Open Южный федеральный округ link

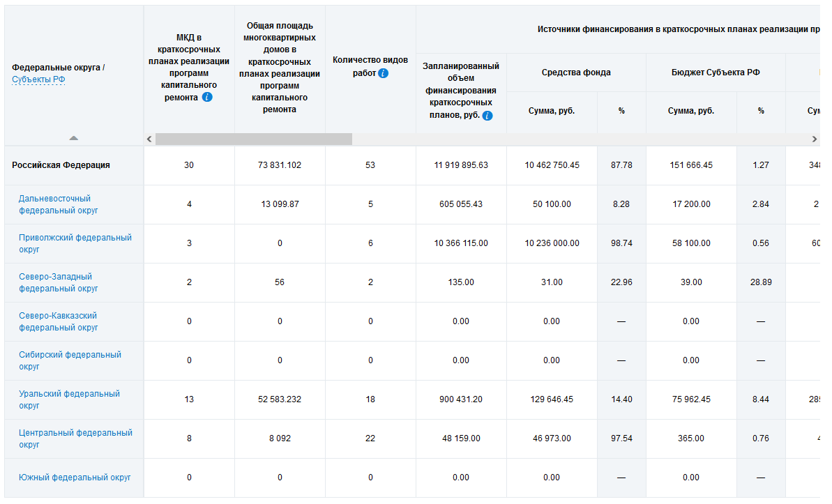pyautogui.click(x=75, y=478)
